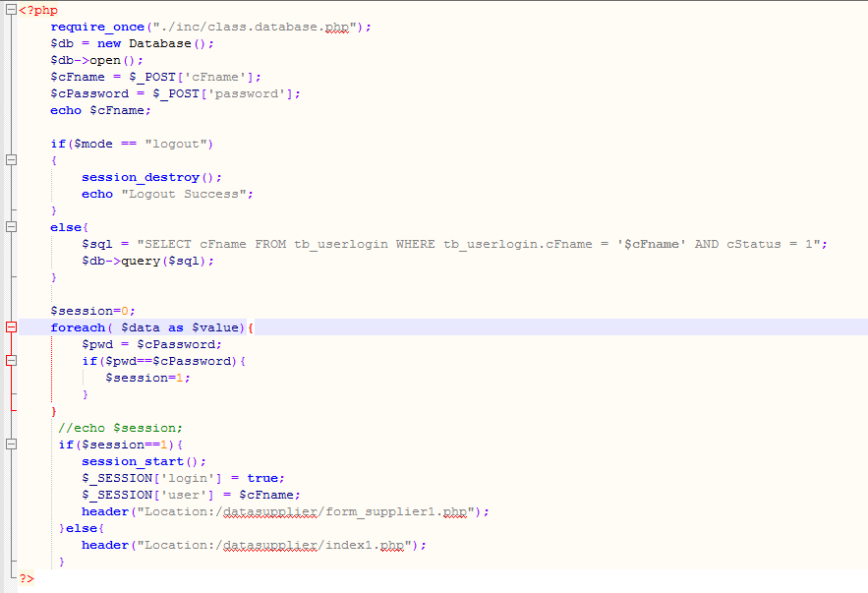Click the closing ?> tag
868x593 pixels.
[27, 578]
